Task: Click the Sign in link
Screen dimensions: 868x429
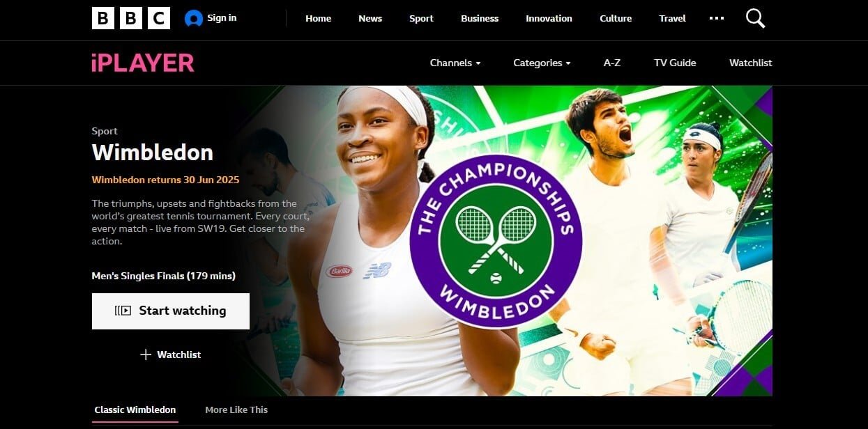Action: point(222,18)
